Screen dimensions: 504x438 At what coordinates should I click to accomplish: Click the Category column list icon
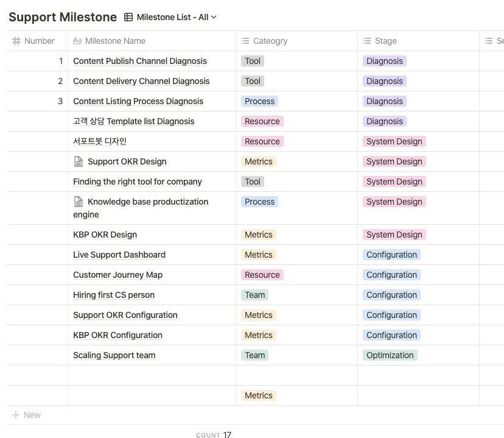[245, 41]
